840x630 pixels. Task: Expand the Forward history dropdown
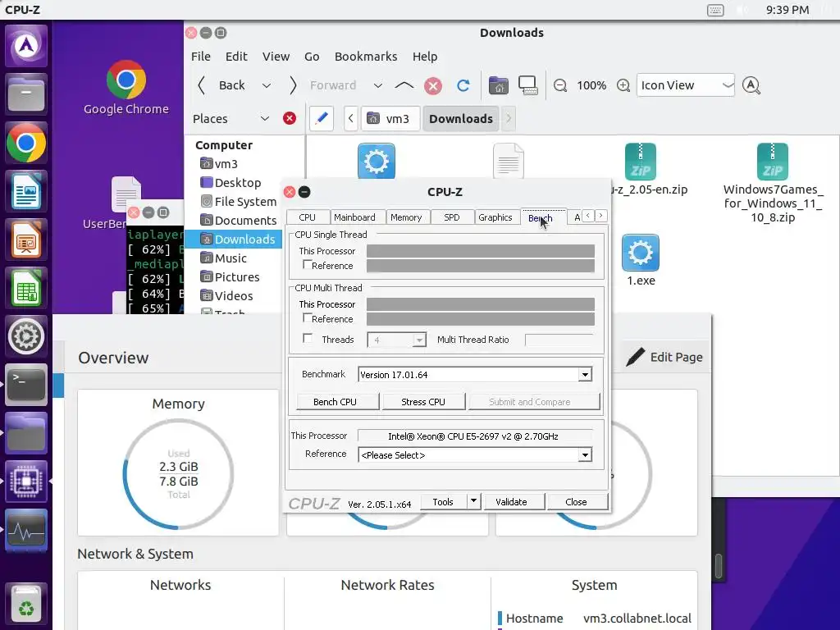[x=377, y=85]
